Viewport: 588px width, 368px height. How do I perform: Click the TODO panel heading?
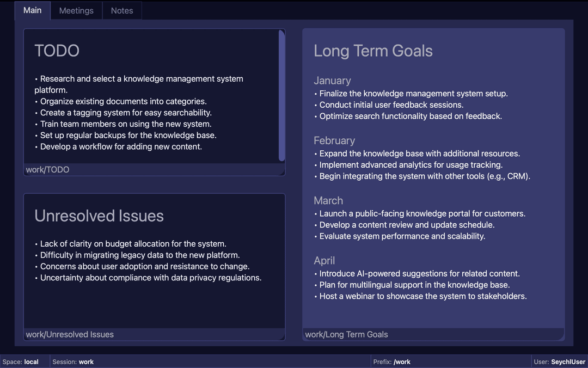57,50
